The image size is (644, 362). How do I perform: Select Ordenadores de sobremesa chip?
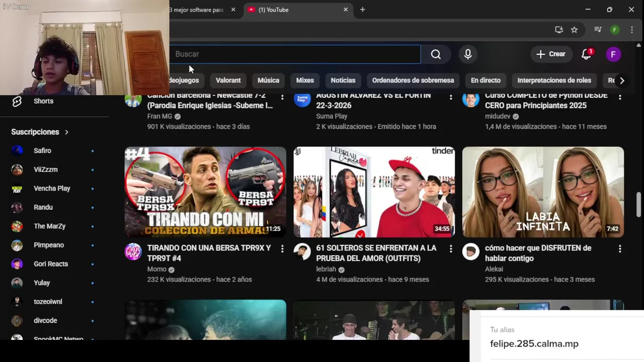coord(413,80)
